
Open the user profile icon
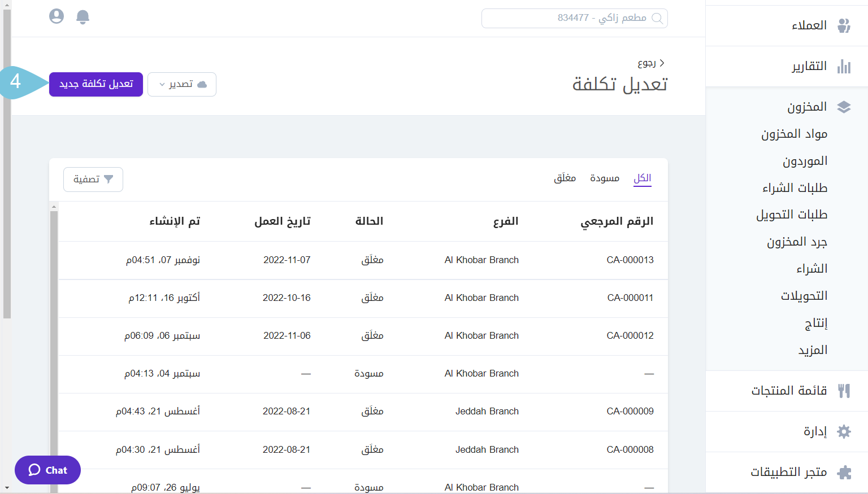[x=57, y=16]
